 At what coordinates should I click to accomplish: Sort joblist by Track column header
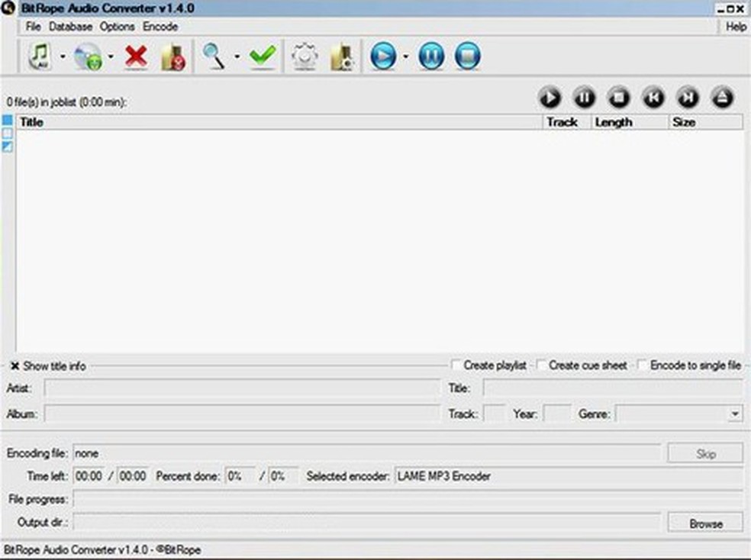[567, 122]
